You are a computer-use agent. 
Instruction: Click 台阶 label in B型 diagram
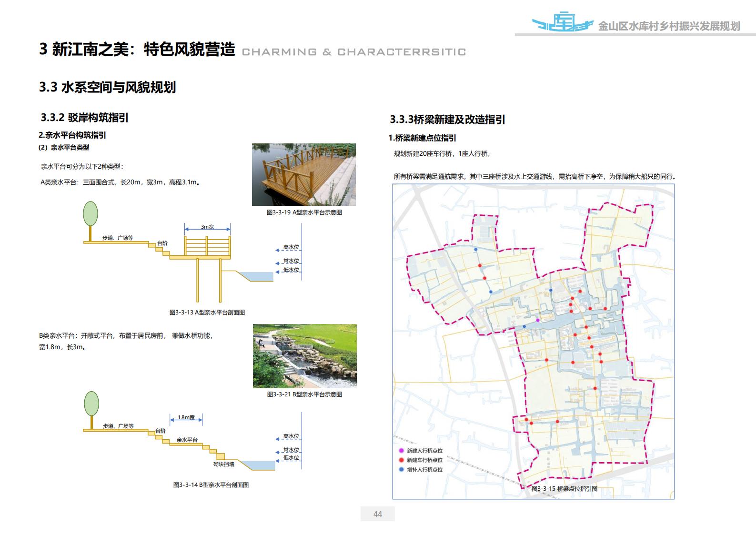coord(161,431)
